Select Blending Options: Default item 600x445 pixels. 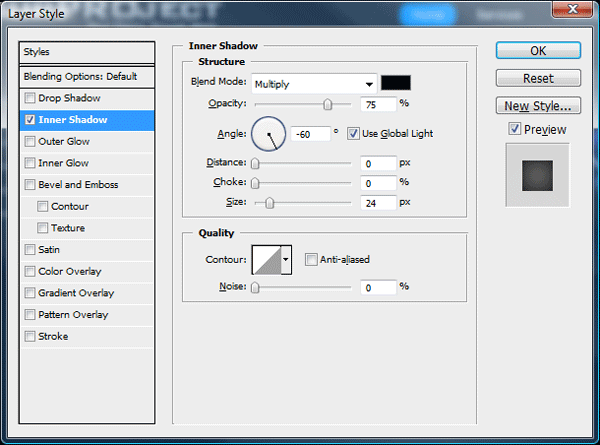pyautogui.click(x=87, y=77)
